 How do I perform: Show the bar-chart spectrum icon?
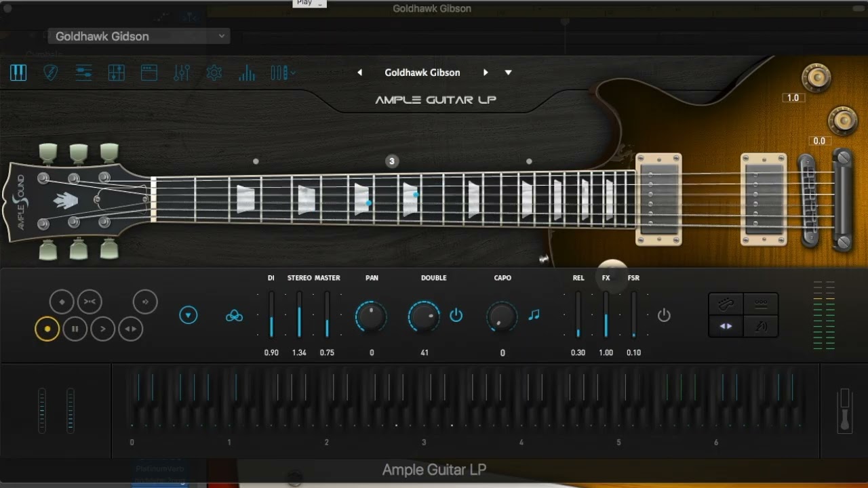click(x=247, y=73)
